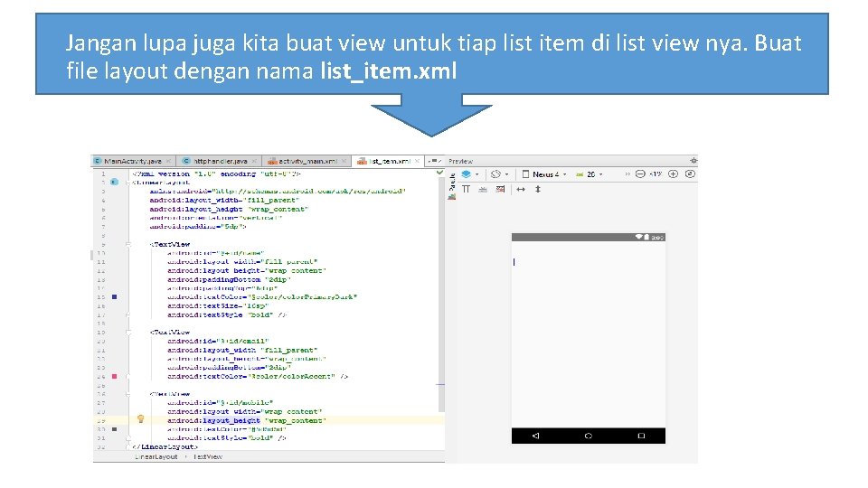
Task: Switch to the httphandler.java tab
Action: click(x=220, y=161)
